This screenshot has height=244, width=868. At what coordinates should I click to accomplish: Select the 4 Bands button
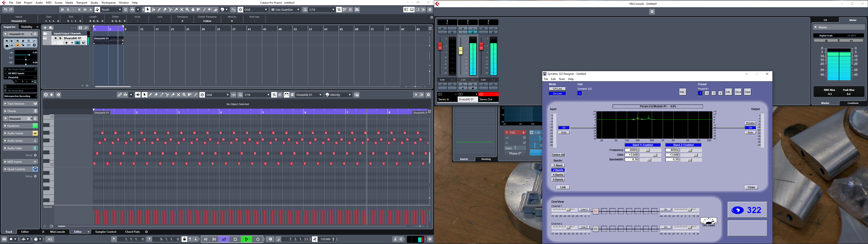(558, 175)
